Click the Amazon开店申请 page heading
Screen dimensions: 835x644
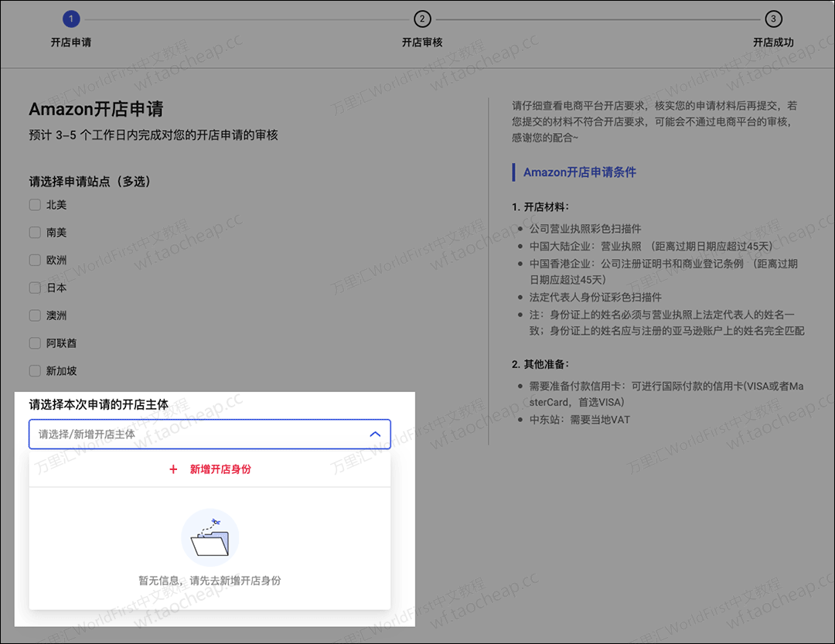click(96, 109)
